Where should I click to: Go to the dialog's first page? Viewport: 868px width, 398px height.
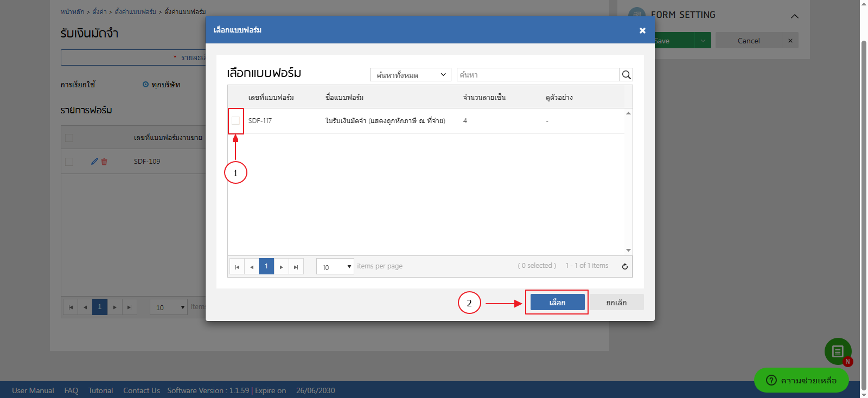[237, 267]
